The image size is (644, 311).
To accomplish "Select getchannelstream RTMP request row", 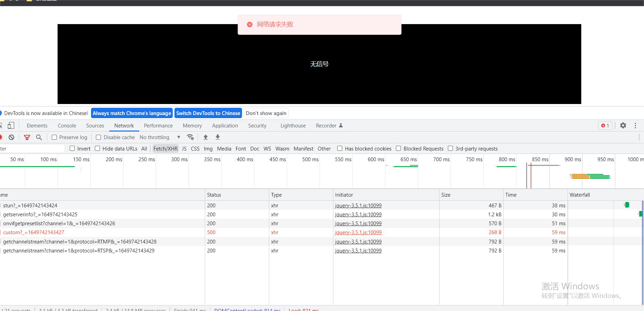I will click(321, 241).
